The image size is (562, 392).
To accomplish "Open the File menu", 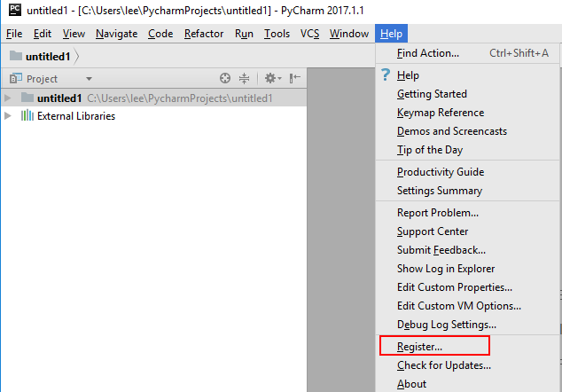I will [x=14, y=34].
